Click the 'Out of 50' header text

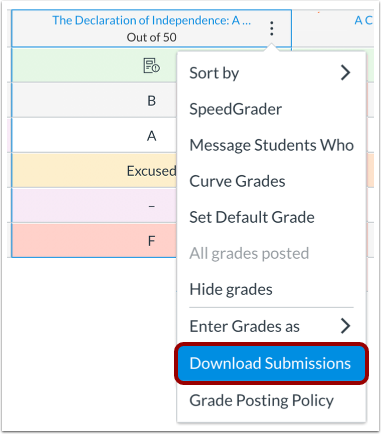coord(151,37)
